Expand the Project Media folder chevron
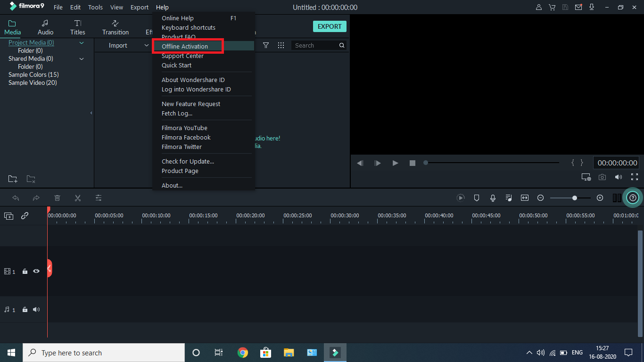This screenshot has width=644, height=362. (81, 42)
